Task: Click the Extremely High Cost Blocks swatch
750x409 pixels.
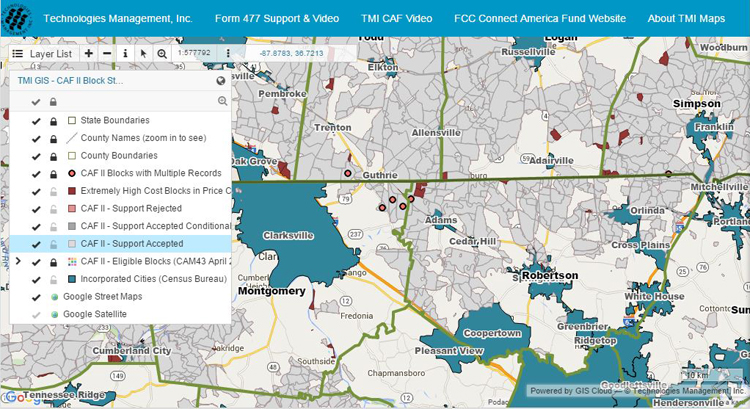Action: point(72,191)
